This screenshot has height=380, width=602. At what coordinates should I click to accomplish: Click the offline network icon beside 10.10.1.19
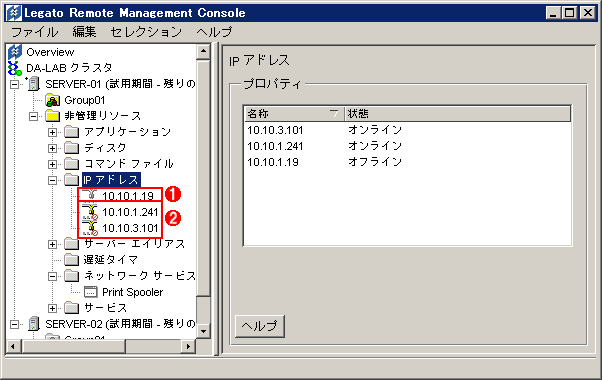pos(91,195)
